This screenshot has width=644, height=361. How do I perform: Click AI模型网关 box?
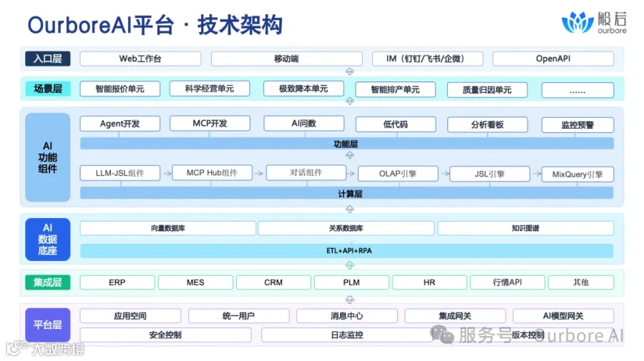564,316
